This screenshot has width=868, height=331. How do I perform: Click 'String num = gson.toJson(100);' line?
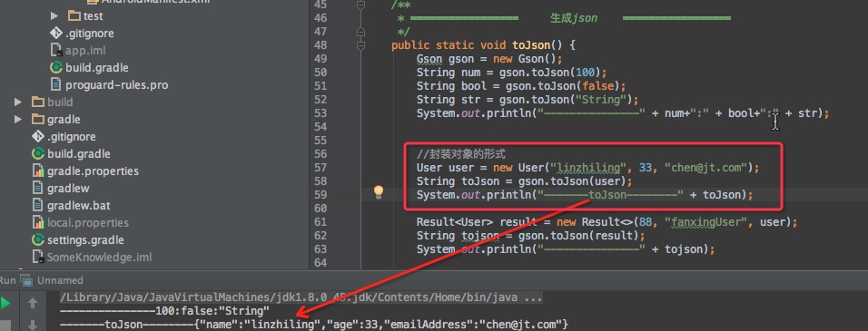click(x=511, y=73)
